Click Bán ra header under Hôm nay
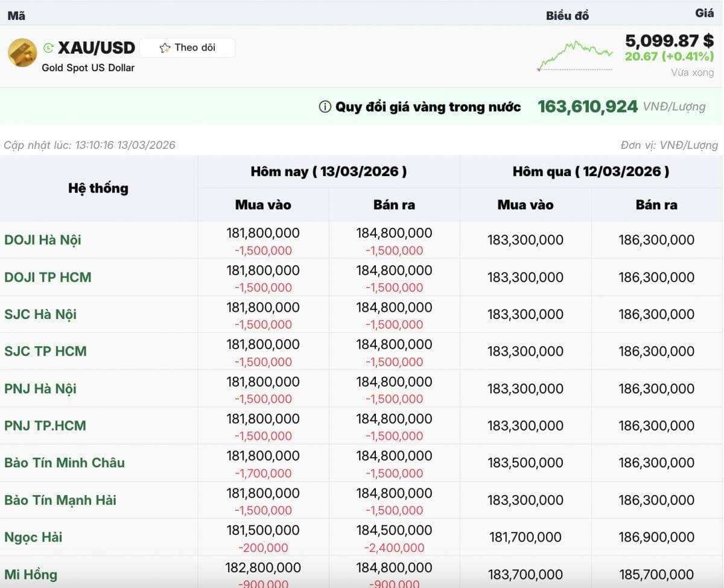 click(x=394, y=205)
